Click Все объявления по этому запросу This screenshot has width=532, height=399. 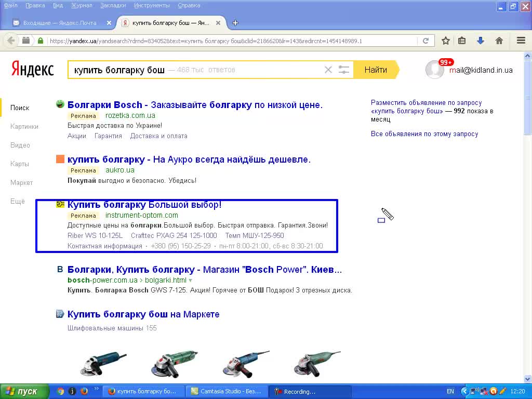424,134
